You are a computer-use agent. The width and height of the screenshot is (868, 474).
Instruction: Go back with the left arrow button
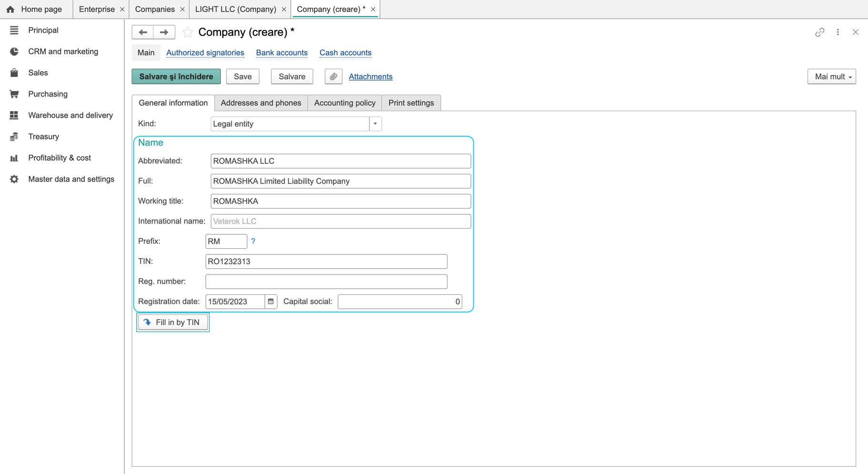[143, 32]
